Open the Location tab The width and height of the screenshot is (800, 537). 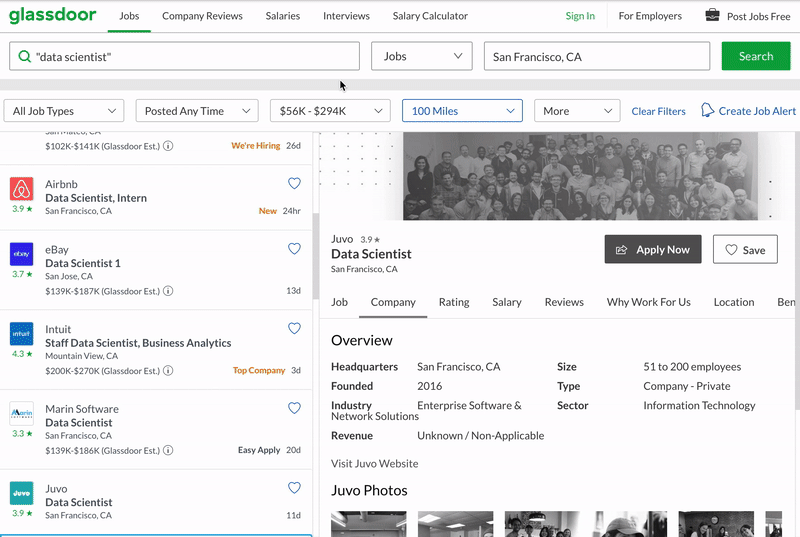(x=734, y=302)
